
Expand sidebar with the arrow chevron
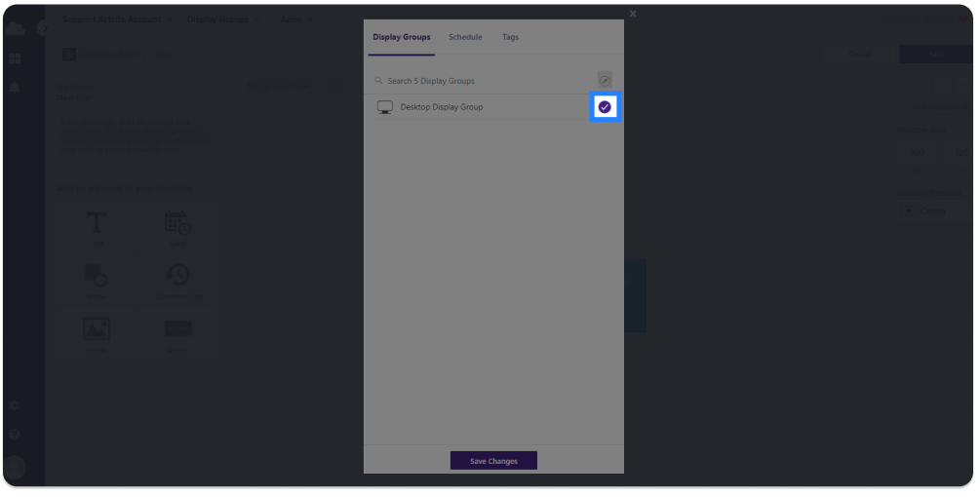pos(45,28)
